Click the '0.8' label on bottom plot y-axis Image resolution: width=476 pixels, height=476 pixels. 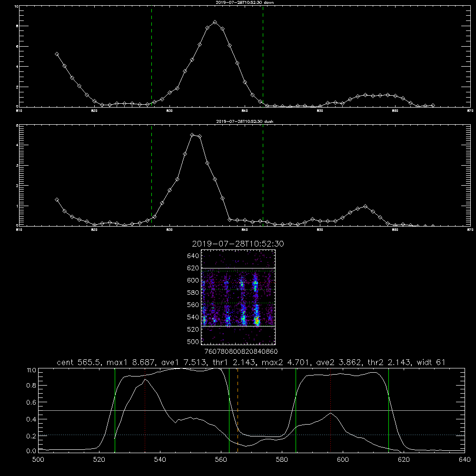pos(31,386)
